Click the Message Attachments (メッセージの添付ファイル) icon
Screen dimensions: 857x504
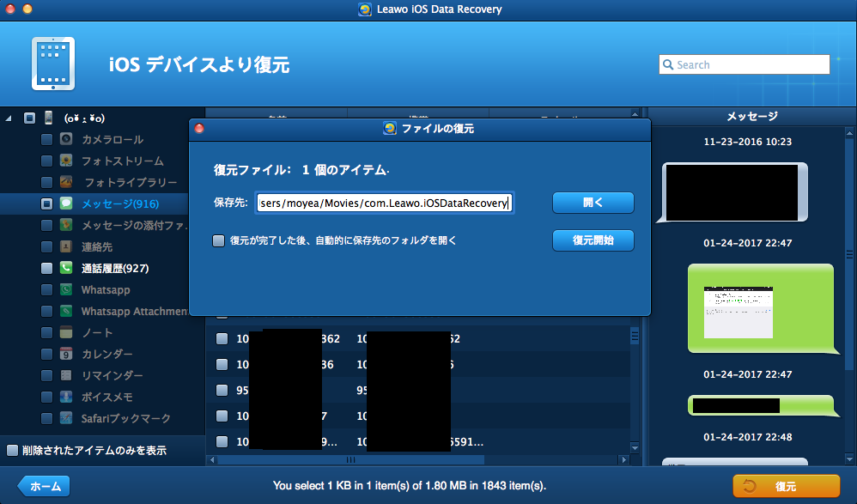point(66,225)
